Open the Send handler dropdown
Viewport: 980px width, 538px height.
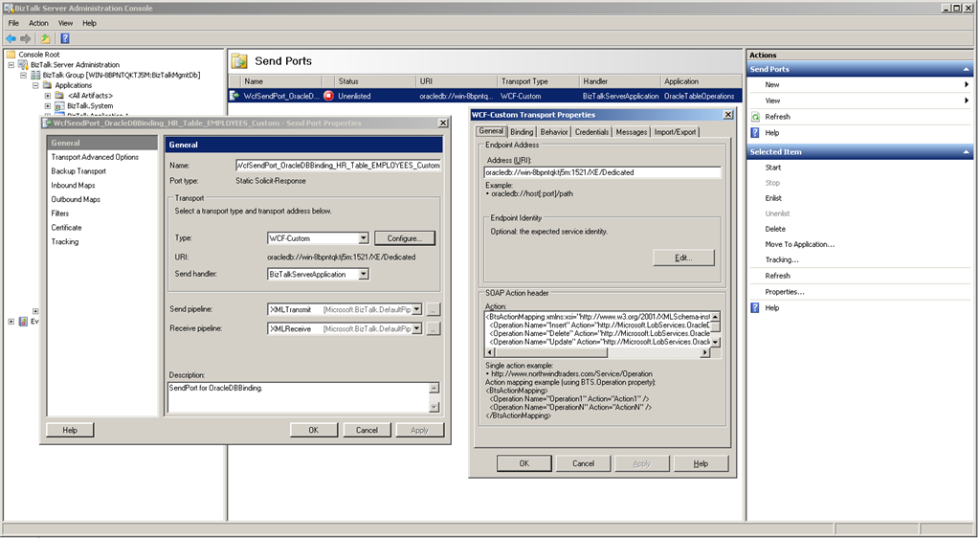tap(363, 275)
